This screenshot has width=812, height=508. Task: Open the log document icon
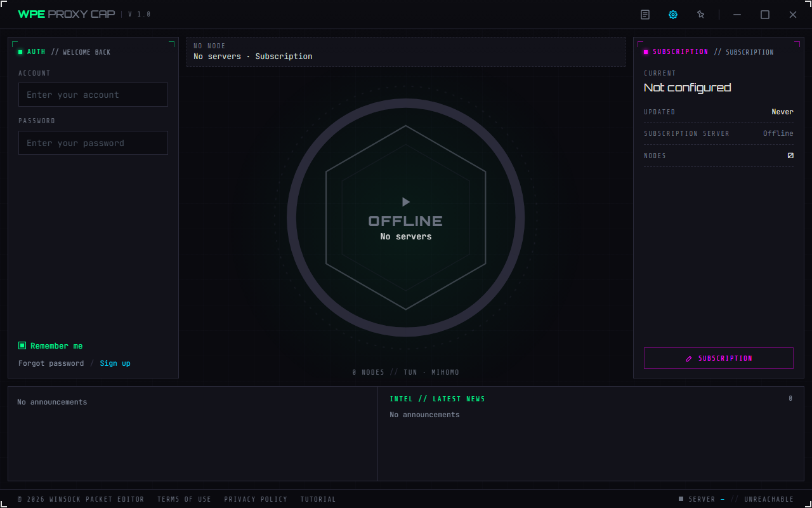pyautogui.click(x=645, y=15)
